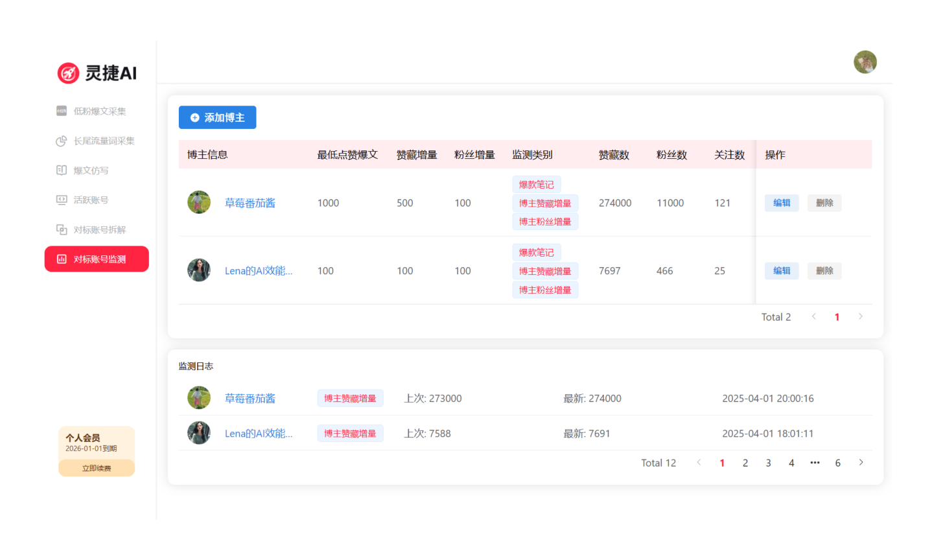Switch to page 2 of the monitoring log
The image size is (932, 560).
tap(745, 462)
